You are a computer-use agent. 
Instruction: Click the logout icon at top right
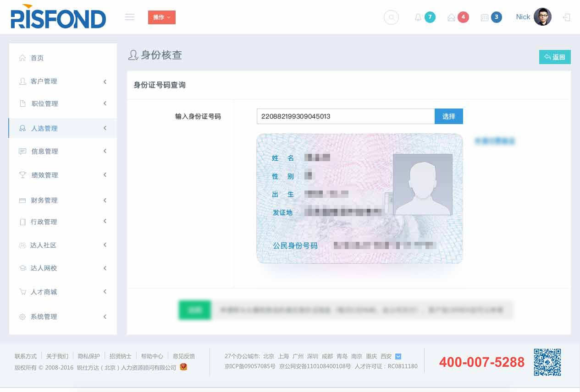(x=567, y=17)
